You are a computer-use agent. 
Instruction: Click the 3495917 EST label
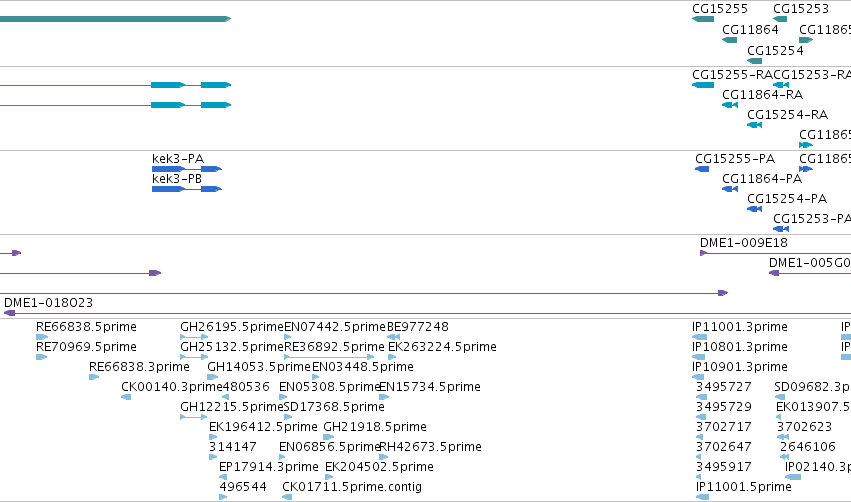pyautogui.click(x=724, y=467)
